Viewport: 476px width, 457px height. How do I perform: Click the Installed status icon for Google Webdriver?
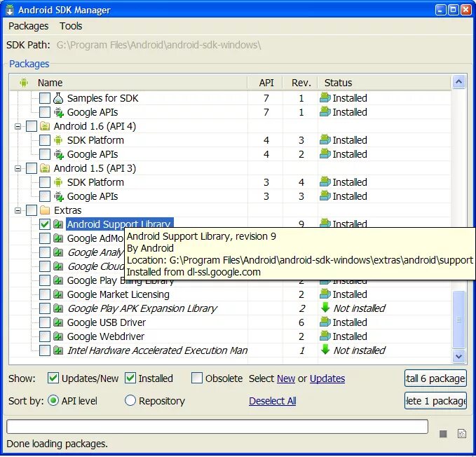(x=325, y=336)
